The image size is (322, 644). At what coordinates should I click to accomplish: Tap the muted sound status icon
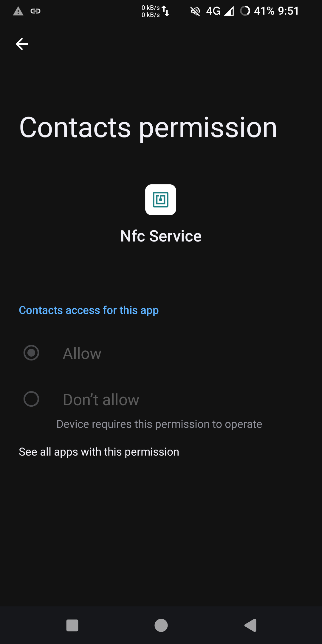click(x=195, y=11)
